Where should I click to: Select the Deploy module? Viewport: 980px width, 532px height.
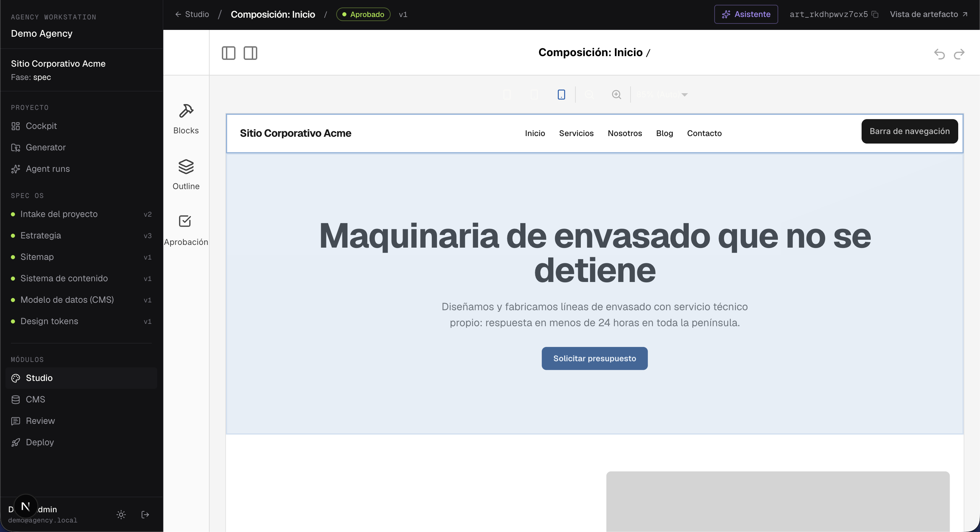pos(81,442)
